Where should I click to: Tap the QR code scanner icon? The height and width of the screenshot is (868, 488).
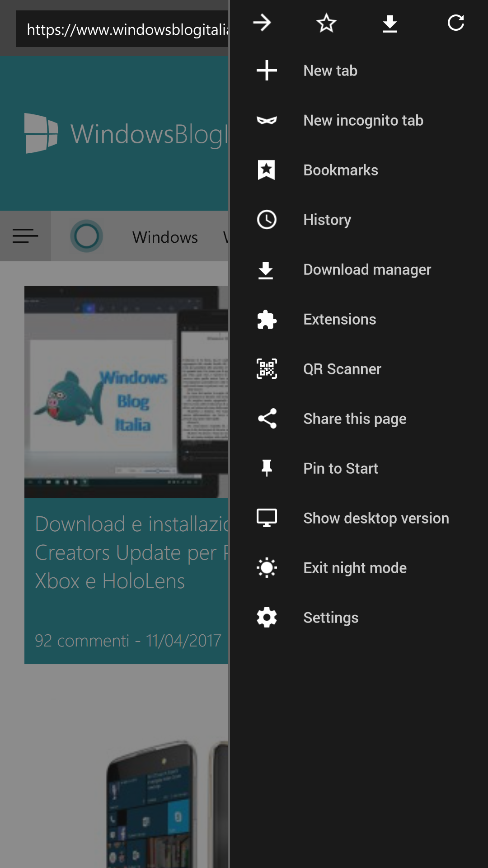pos(267,369)
